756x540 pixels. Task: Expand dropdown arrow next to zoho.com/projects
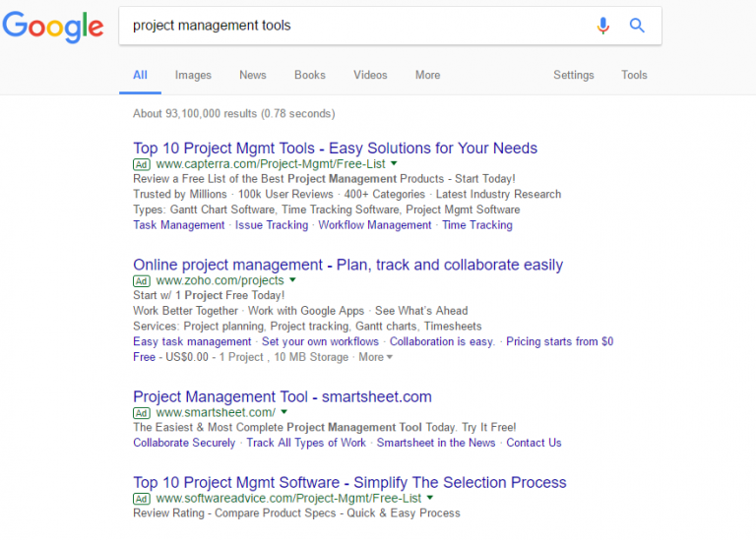[x=292, y=280]
